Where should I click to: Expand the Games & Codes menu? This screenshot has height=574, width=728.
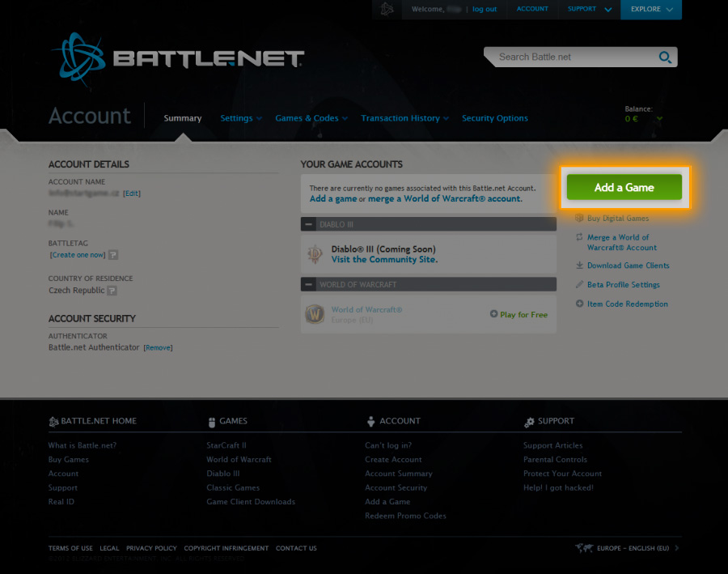[x=311, y=118]
